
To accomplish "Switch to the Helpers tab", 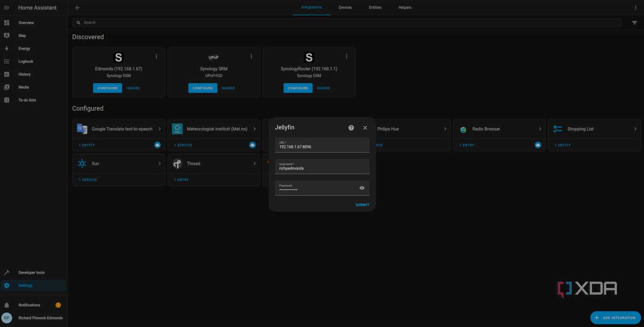I will pos(405,7).
